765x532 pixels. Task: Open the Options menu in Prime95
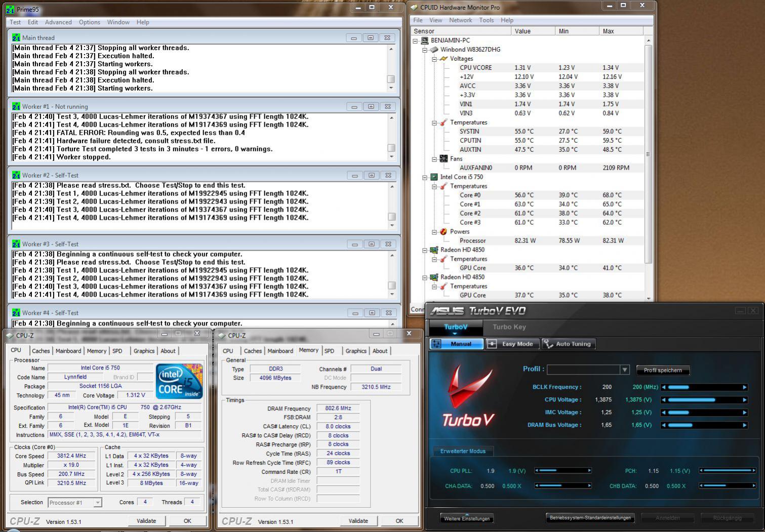tap(90, 22)
